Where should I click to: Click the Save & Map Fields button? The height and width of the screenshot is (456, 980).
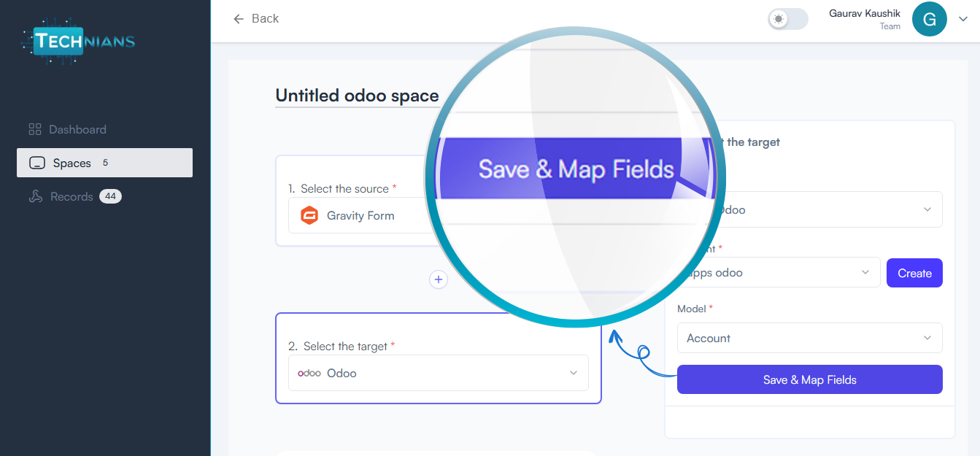click(810, 379)
